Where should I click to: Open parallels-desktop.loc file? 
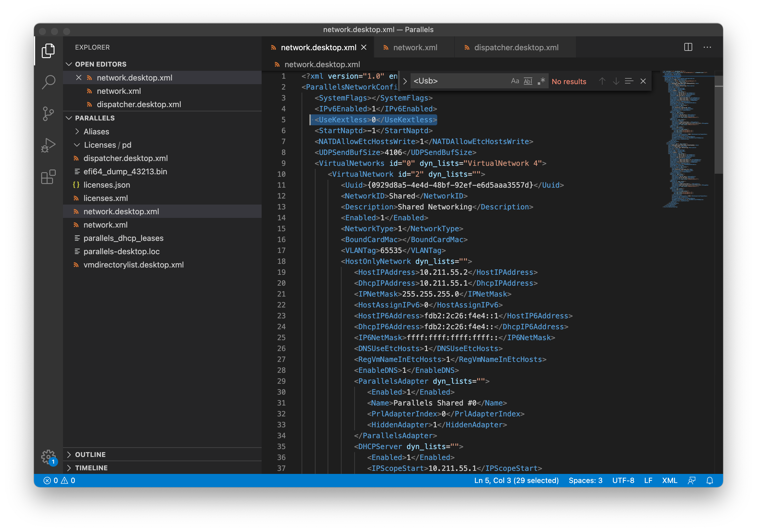pyautogui.click(x=162, y=252)
